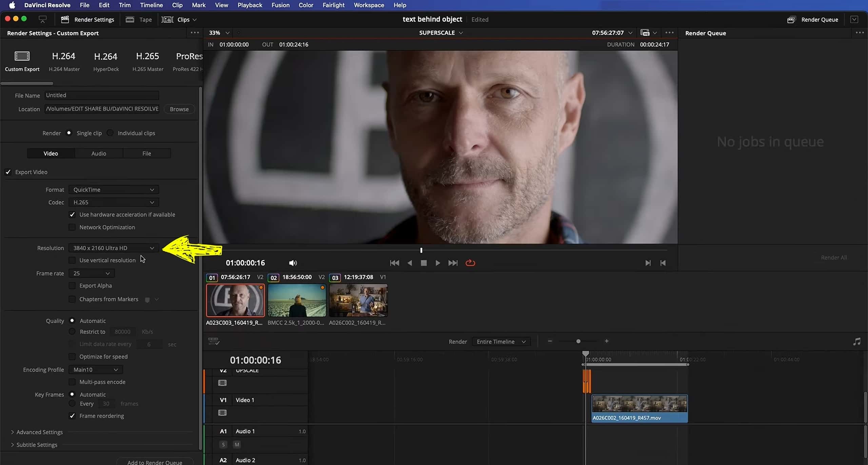Open the Codec dropdown showing H.265
The image size is (868, 465).
click(114, 202)
